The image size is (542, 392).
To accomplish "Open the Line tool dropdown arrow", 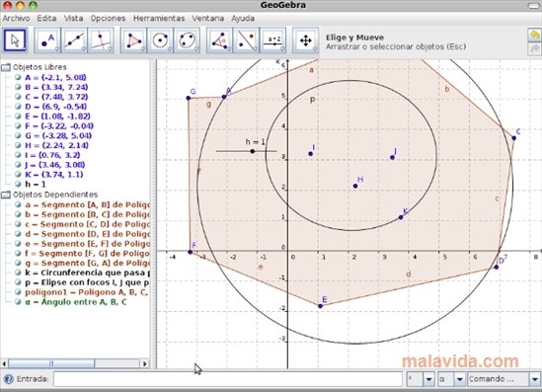I will (x=84, y=49).
